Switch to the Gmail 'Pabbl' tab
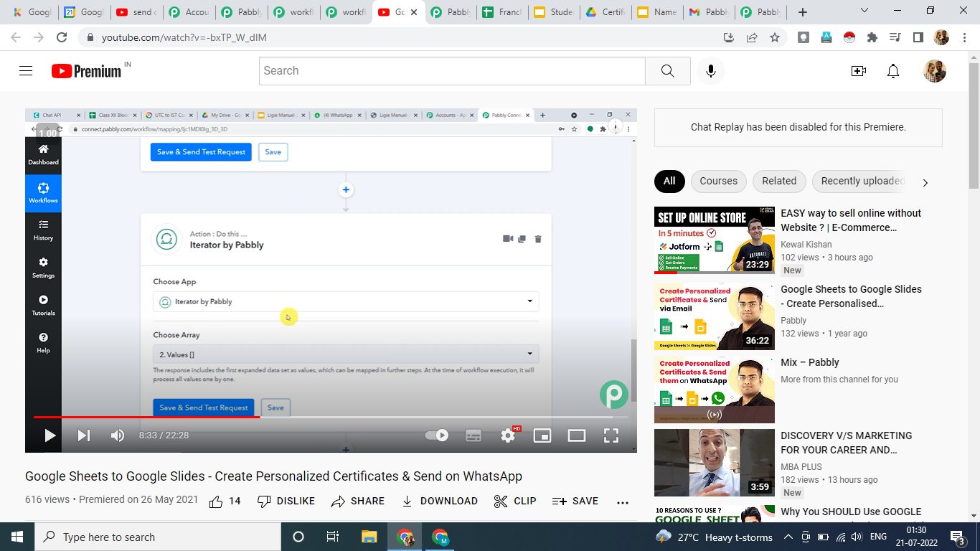The image size is (980, 551). click(710, 12)
